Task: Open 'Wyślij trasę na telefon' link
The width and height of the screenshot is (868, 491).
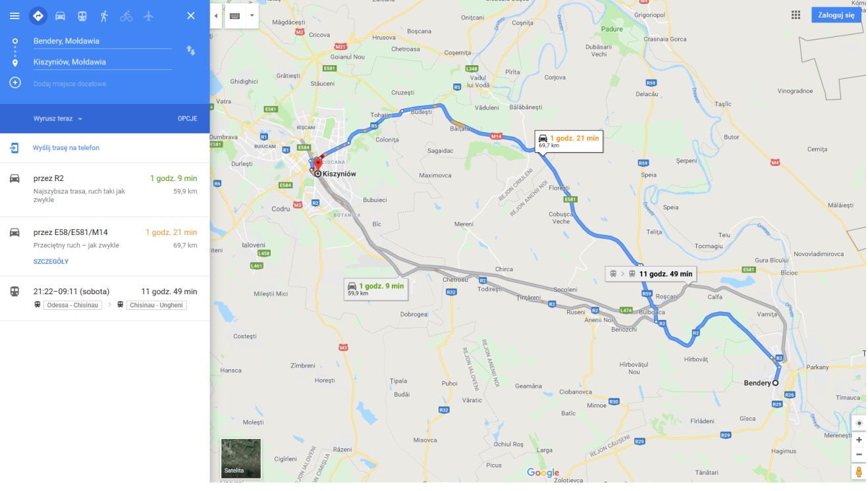Action: [66, 148]
